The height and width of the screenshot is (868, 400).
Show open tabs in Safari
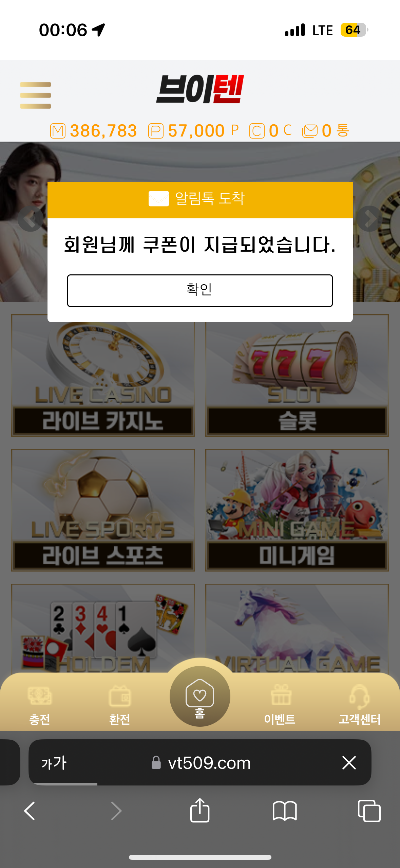click(369, 811)
